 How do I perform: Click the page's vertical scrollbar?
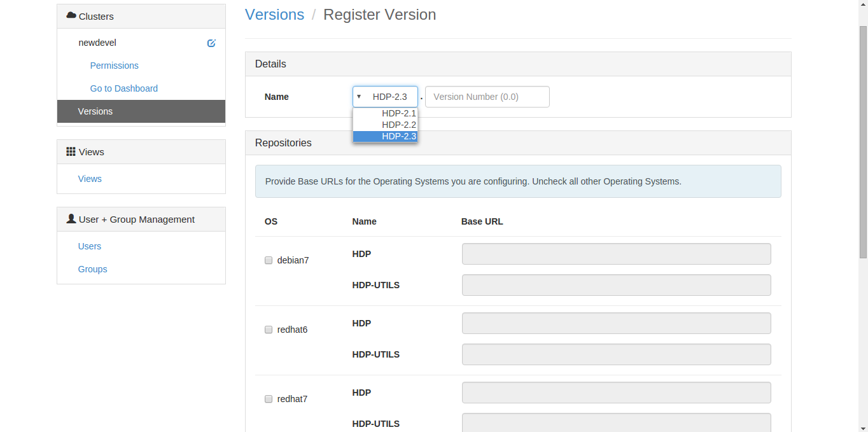pos(863,140)
